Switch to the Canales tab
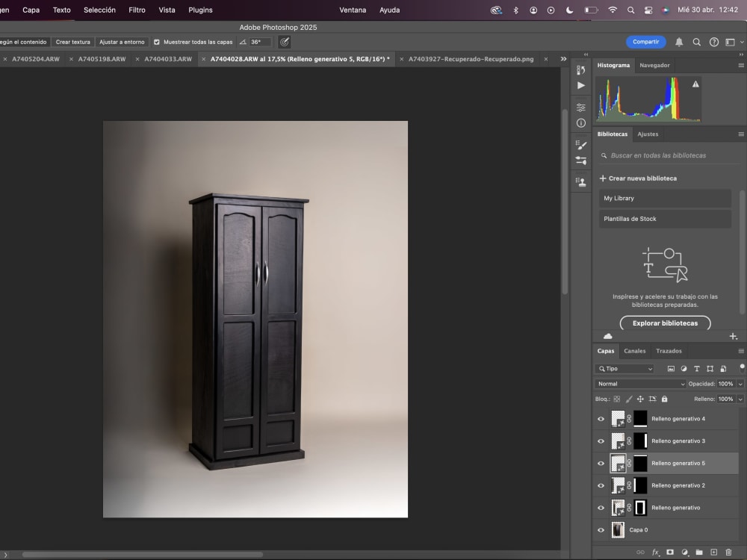Image resolution: width=747 pixels, height=560 pixels. [x=634, y=351]
